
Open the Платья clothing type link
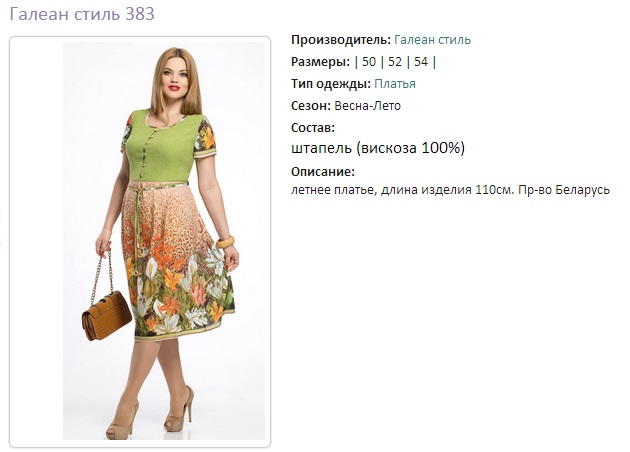point(395,84)
